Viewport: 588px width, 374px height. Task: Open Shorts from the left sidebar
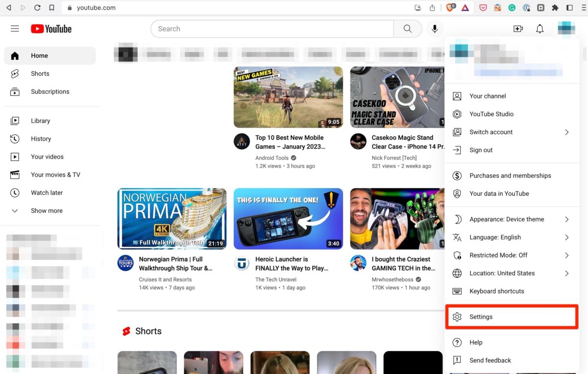click(40, 73)
